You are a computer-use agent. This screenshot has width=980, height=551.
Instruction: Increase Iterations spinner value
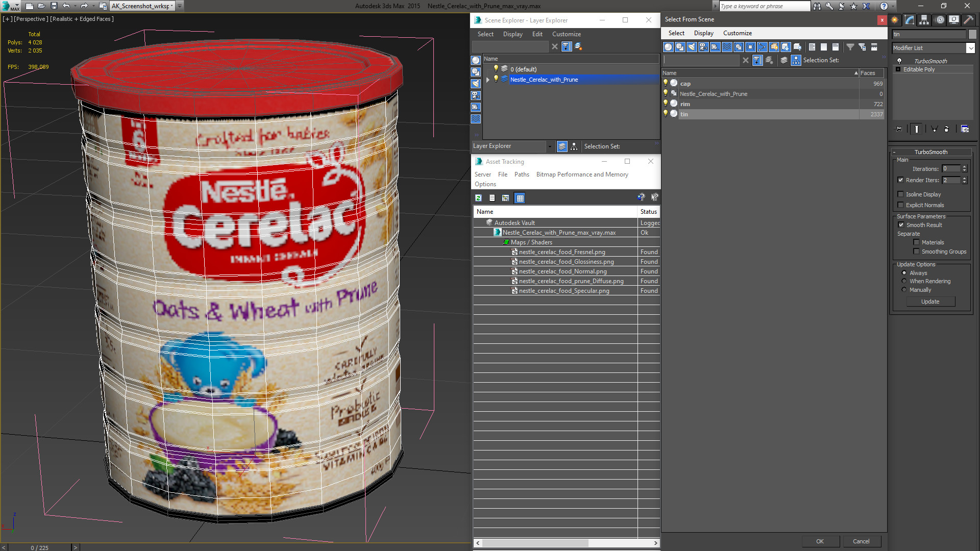964,167
